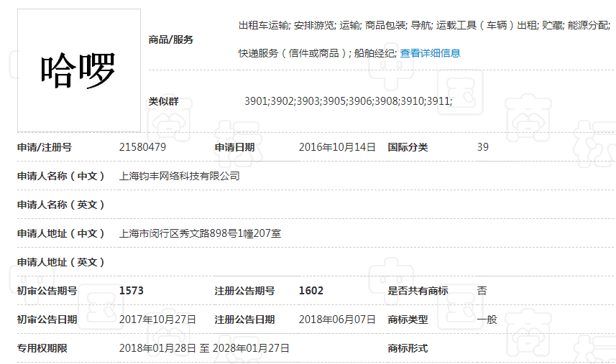Select the services text line starting 快递服务
This screenshot has width=616, height=364.
click(x=318, y=53)
